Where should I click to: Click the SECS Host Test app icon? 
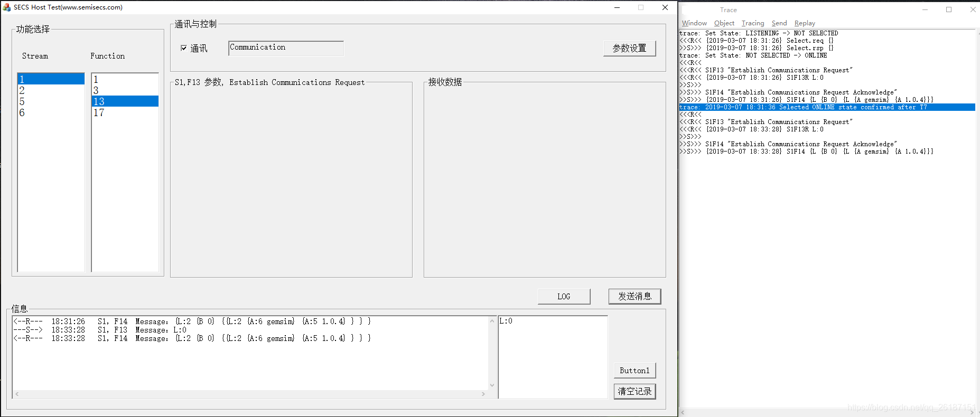click(6, 7)
